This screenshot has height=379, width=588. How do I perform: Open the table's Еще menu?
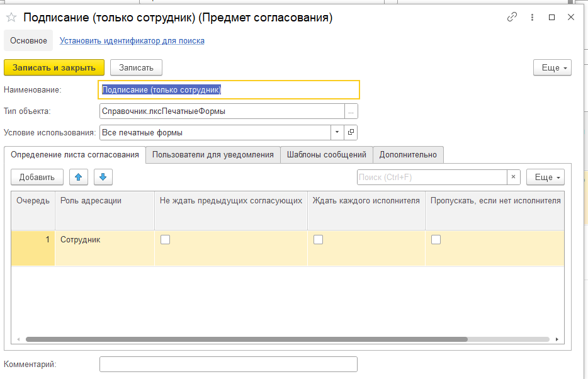545,177
